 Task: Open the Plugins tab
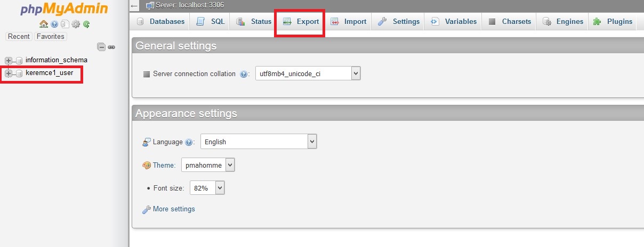[x=613, y=22]
